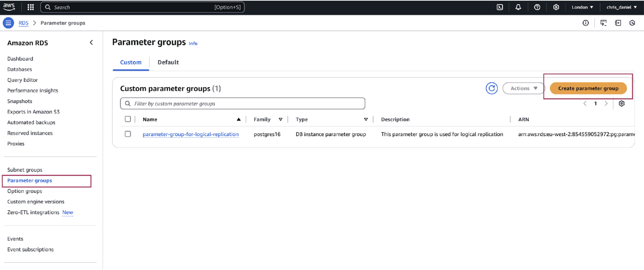Collapse the Amazon RDS side panel
The width and height of the screenshot is (644, 270).
[91, 42]
